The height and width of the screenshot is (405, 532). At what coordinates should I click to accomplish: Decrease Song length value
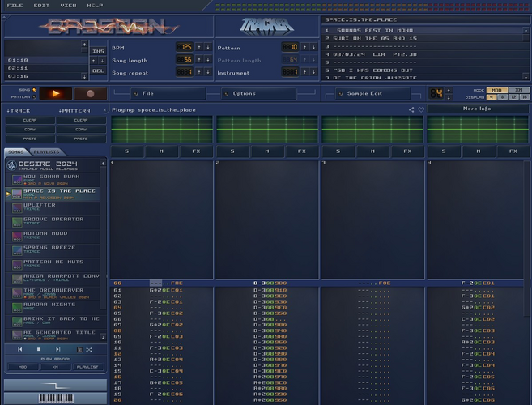[x=208, y=60]
